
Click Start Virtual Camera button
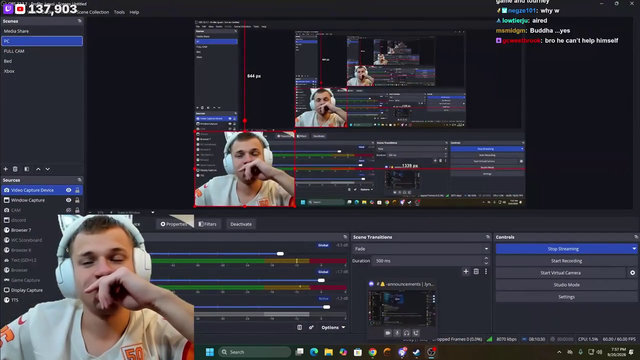pyautogui.click(x=560, y=273)
